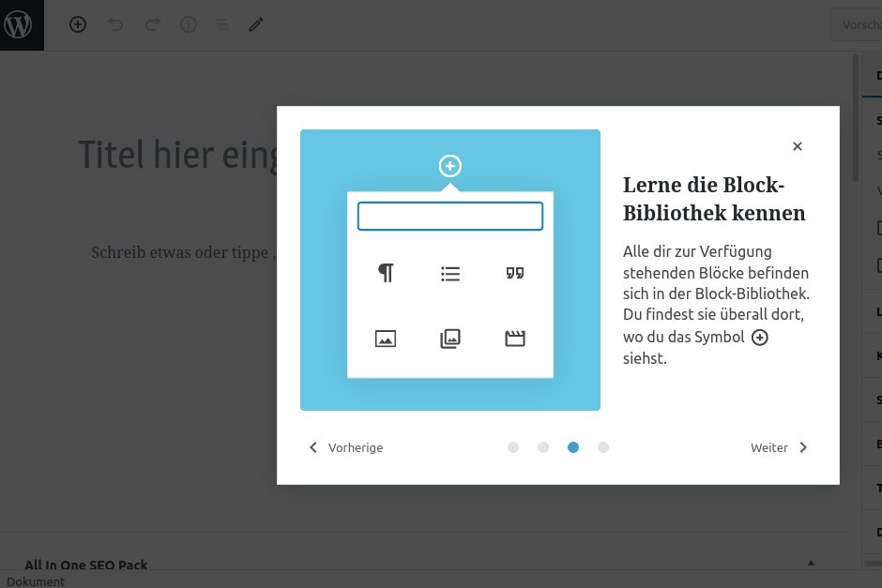The image size is (882, 588).
Task: Collapse the All In One SEO Pack panel
Action: pyautogui.click(x=811, y=563)
